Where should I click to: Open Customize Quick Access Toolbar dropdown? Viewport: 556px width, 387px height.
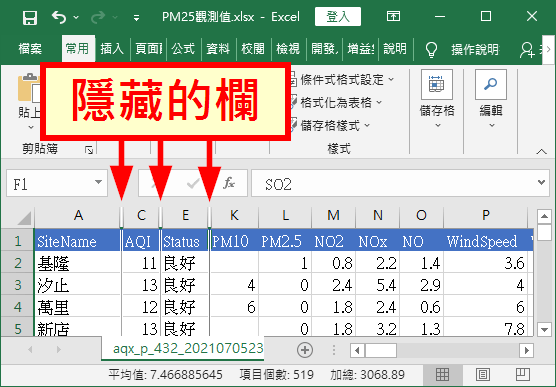coord(136,18)
